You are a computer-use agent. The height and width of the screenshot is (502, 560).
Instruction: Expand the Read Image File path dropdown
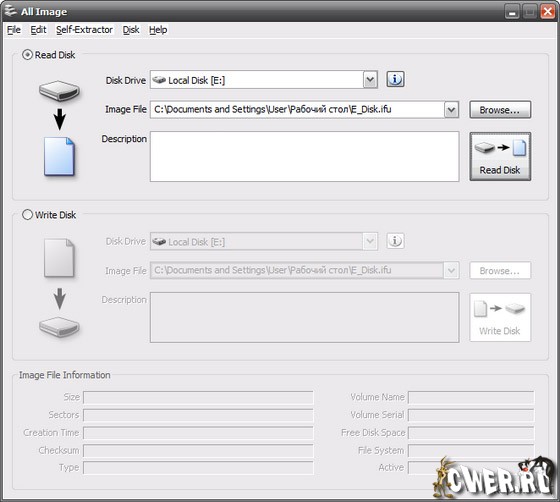[x=451, y=110]
